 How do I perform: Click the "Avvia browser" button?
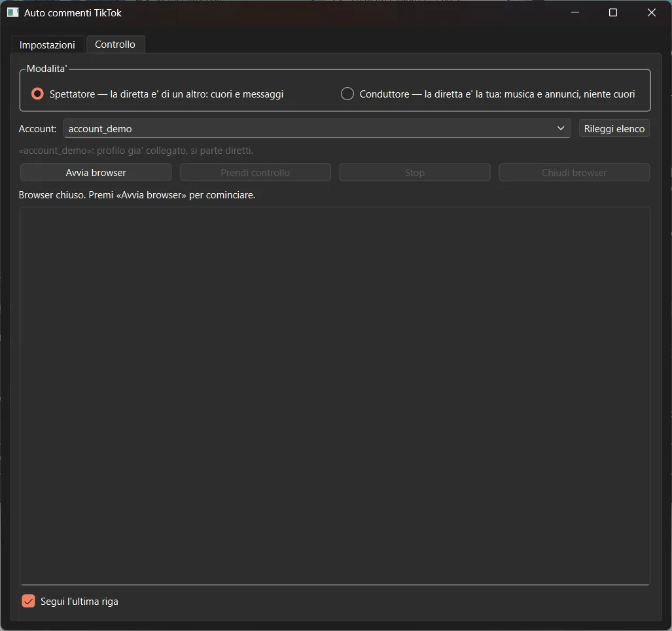96,172
